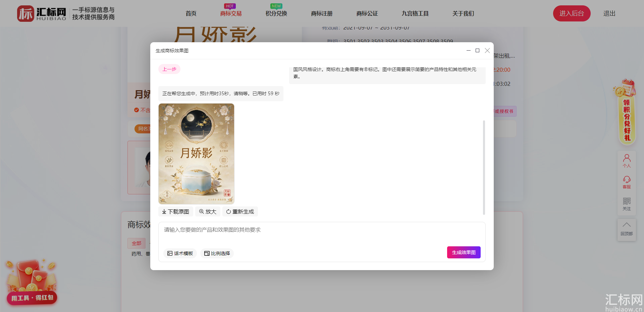Open the 九宫格工具 nav item
The height and width of the screenshot is (312, 644).
click(415, 13)
